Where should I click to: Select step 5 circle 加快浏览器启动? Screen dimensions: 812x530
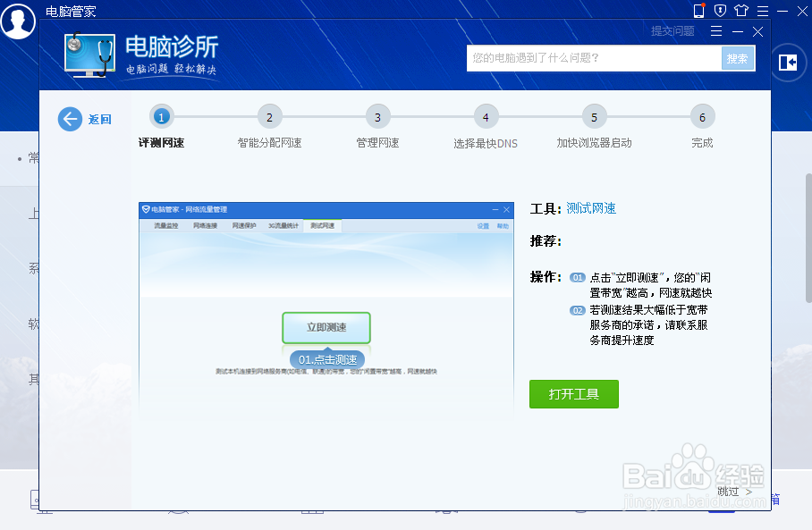coord(594,117)
